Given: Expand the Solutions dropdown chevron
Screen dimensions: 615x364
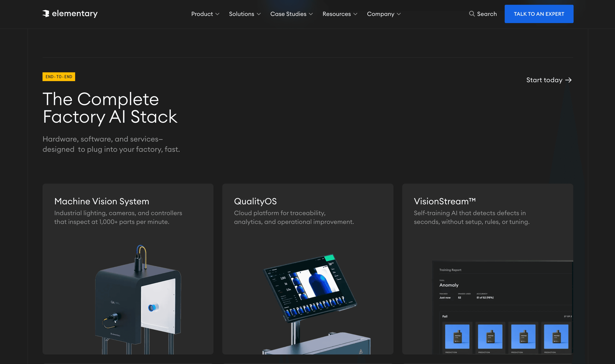Looking at the screenshot, I should [x=259, y=14].
